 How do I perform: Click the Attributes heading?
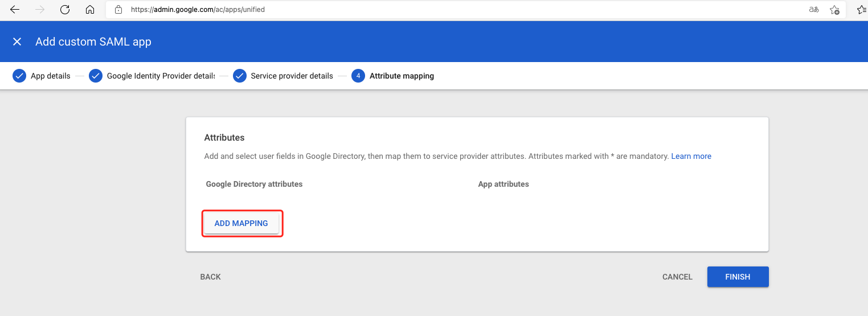224,138
